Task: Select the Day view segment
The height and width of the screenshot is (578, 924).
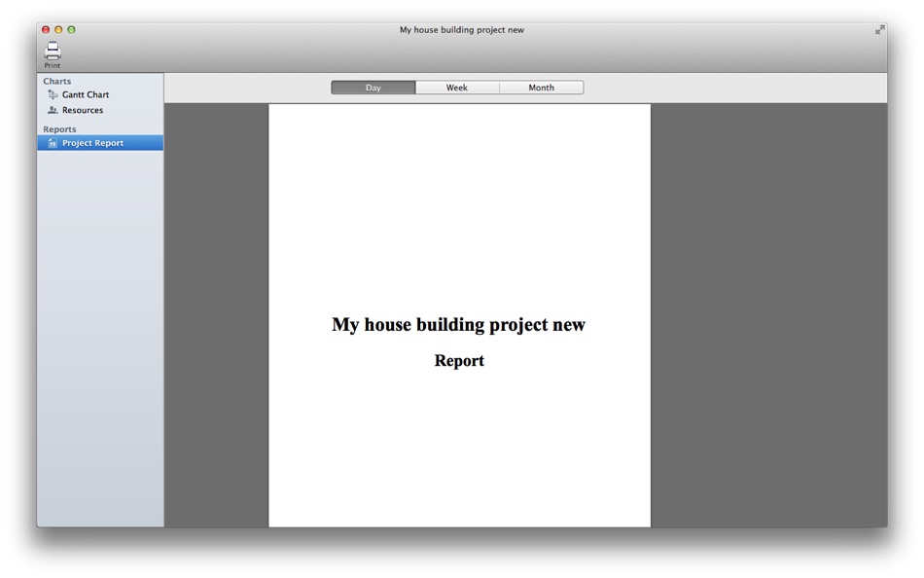Action: click(x=373, y=88)
